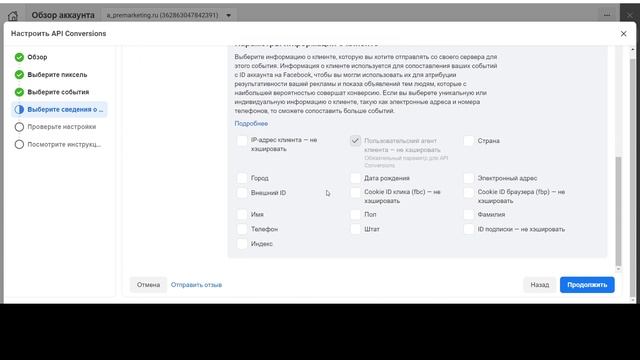The height and width of the screenshot is (360, 640).
Task: Toggle the Пользовательский агент клиента checkbox
Action: tap(355, 141)
